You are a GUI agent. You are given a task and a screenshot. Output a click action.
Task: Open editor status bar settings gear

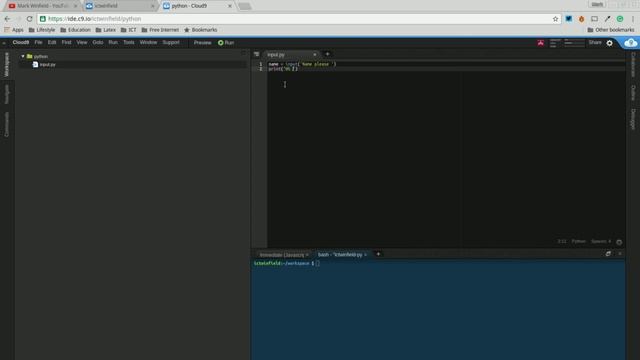coord(619,242)
